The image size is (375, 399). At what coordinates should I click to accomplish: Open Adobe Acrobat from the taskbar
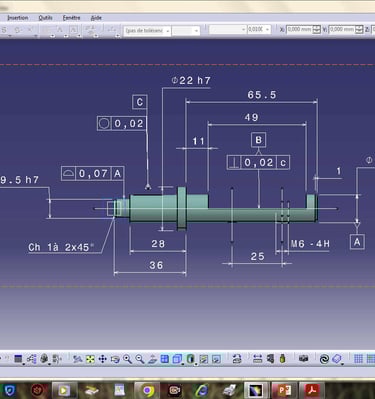[312, 390]
